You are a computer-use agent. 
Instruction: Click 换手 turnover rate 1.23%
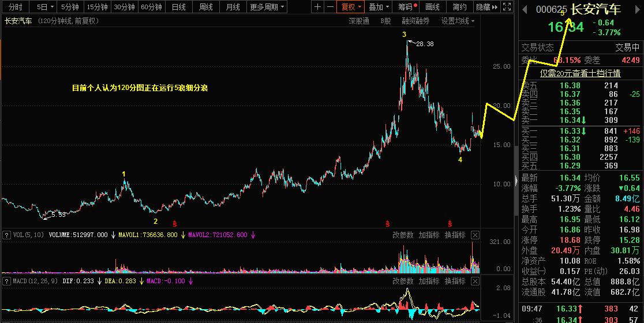point(568,209)
